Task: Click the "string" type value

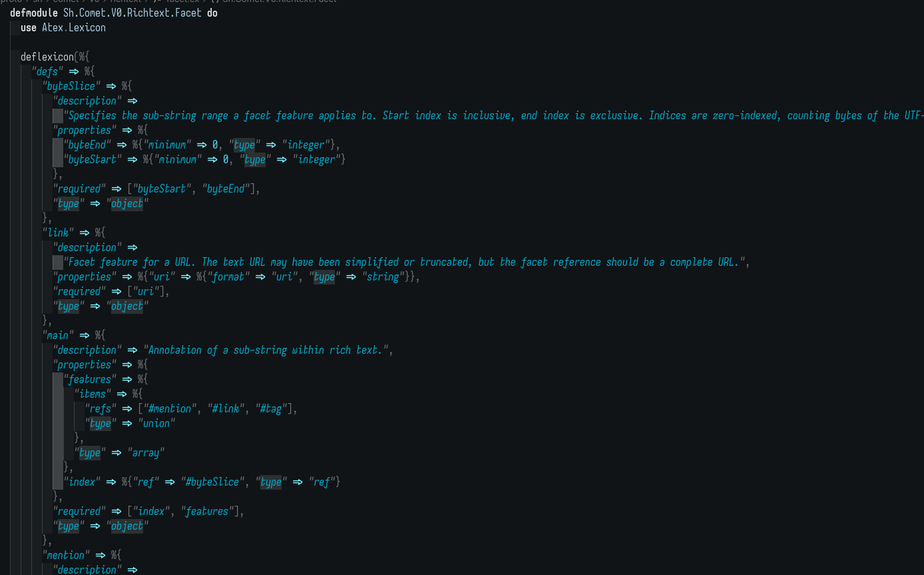Action: [x=382, y=277]
